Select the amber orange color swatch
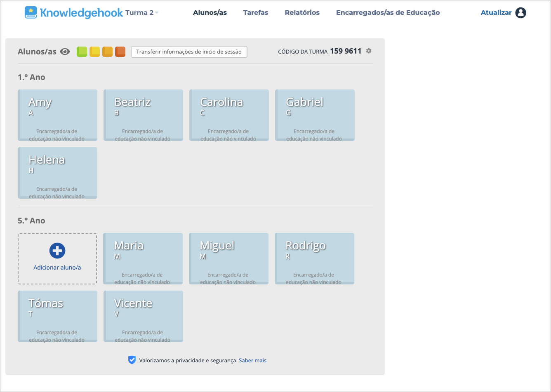 click(x=107, y=52)
